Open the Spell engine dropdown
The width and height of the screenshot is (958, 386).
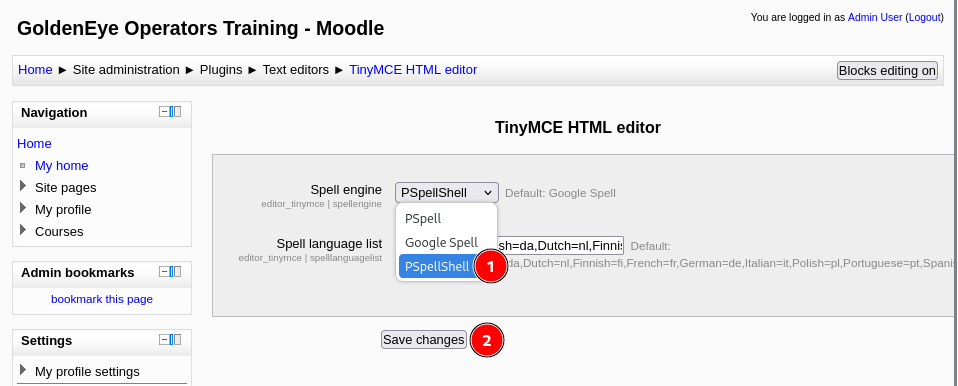[447, 193]
